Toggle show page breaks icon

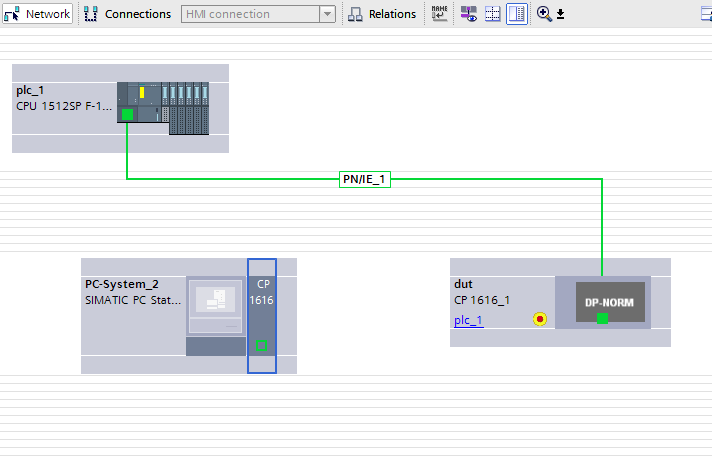click(492, 14)
